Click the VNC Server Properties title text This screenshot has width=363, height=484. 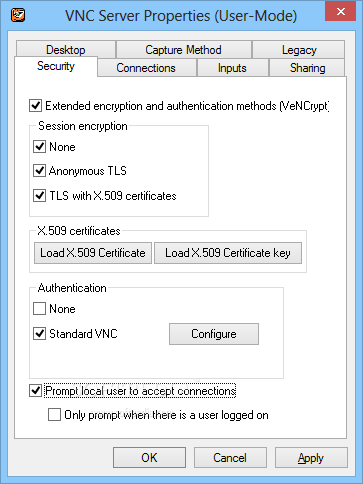[181, 16]
